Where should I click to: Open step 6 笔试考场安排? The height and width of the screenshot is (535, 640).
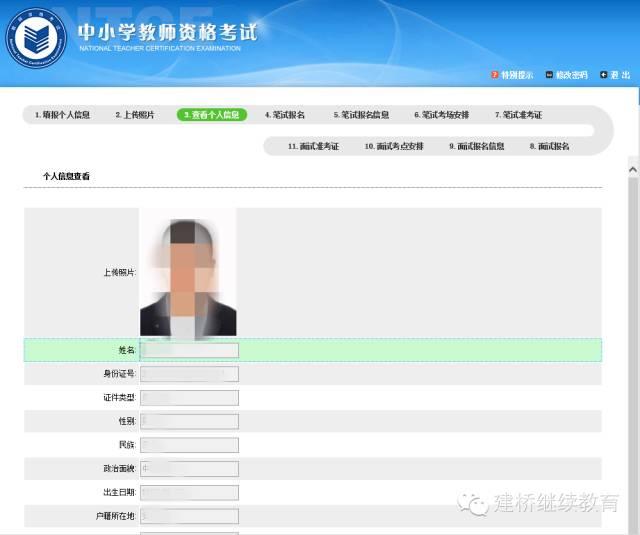[441, 115]
